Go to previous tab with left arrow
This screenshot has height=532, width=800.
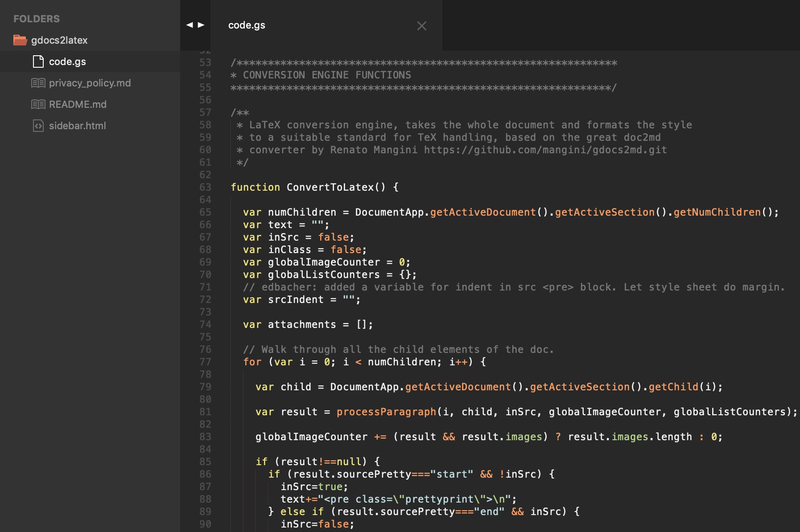click(190, 25)
